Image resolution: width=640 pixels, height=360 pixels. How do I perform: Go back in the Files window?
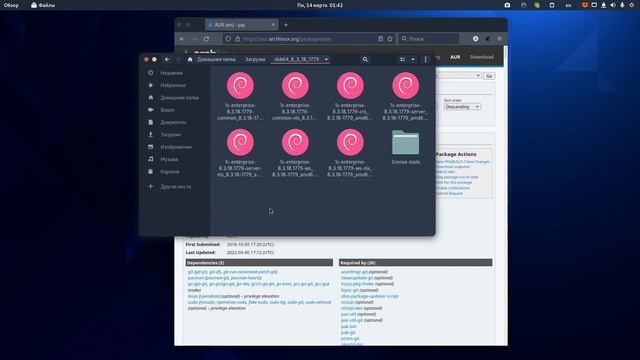coord(167,60)
